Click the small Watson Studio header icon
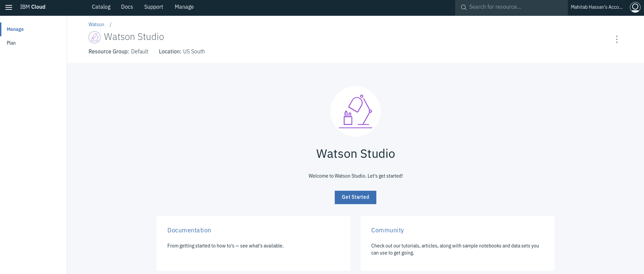The width and height of the screenshot is (644, 274). [x=95, y=37]
